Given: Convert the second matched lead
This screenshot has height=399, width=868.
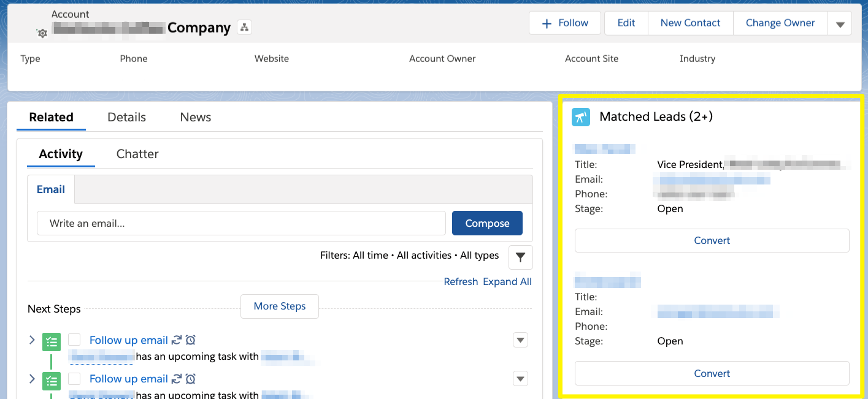Looking at the screenshot, I should pyautogui.click(x=712, y=373).
